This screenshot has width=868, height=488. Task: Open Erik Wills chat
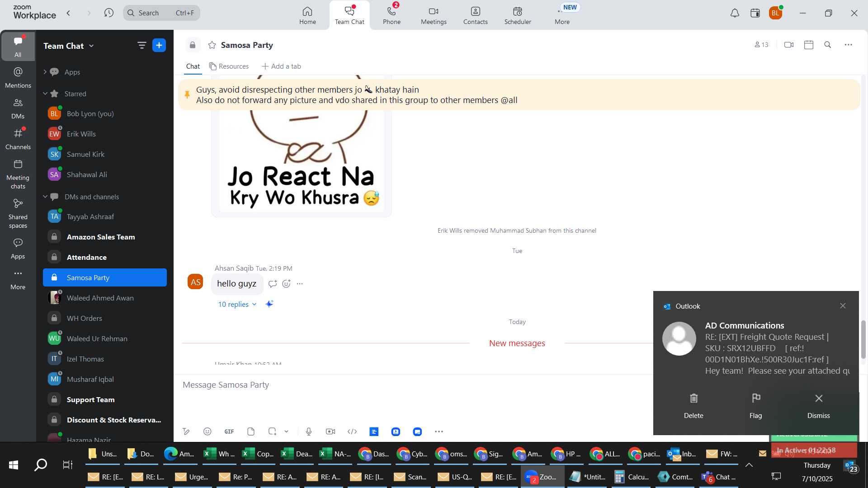(105, 134)
